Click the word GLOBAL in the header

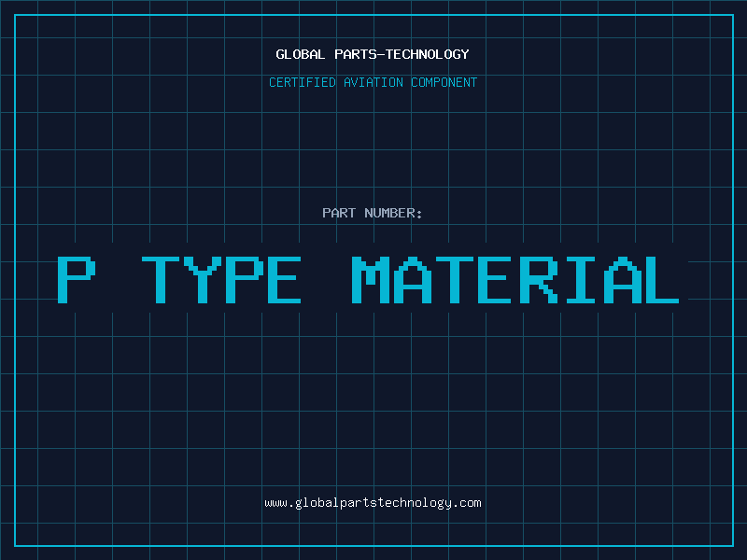coord(300,54)
